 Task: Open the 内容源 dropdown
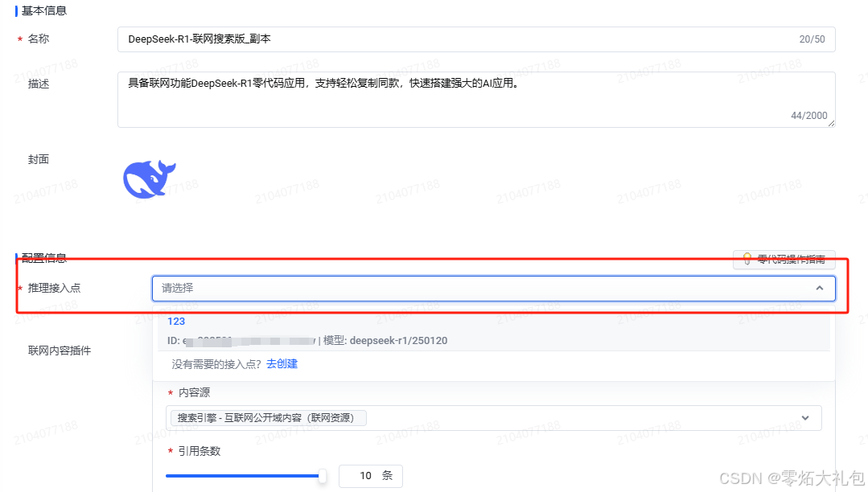(493, 418)
